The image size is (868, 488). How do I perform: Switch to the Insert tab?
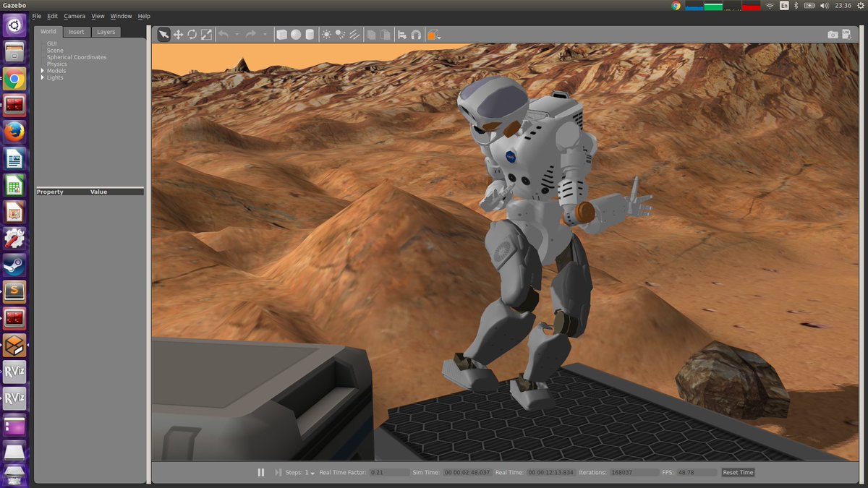76,31
